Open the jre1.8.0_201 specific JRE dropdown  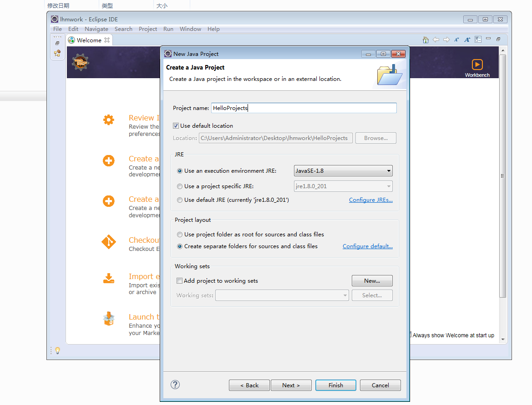click(x=343, y=186)
